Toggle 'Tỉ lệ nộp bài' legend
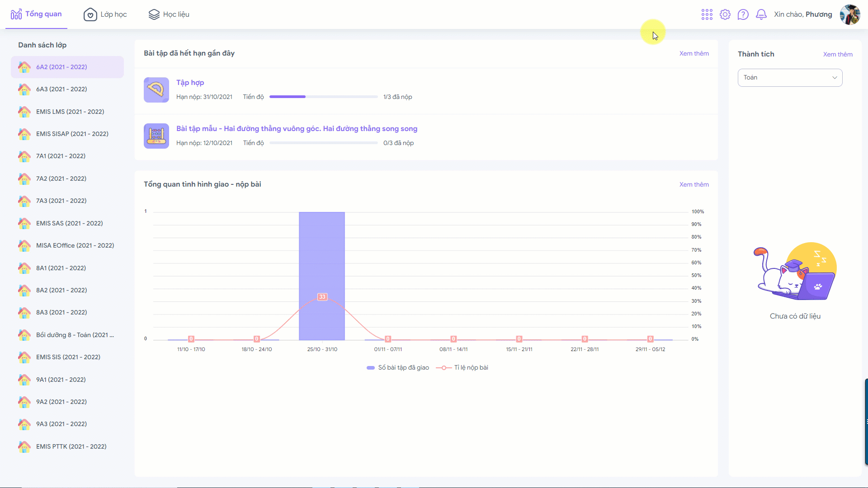 [x=462, y=368]
